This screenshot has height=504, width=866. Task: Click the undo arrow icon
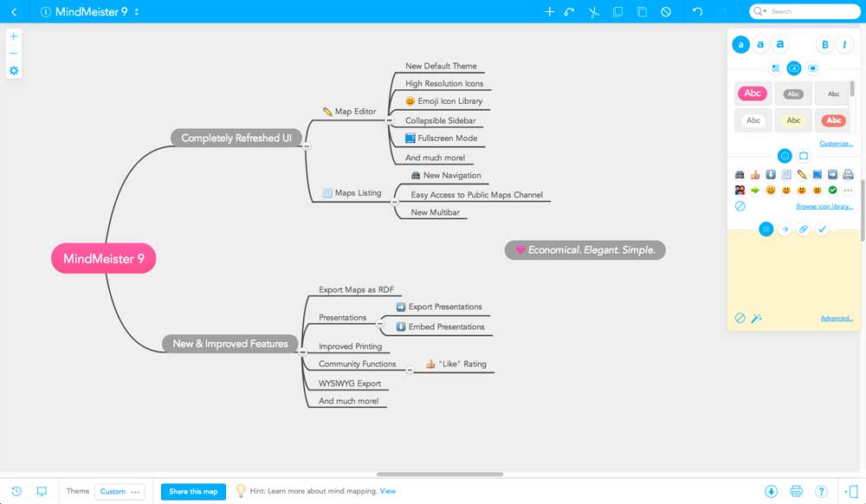(x=697, y=11)
